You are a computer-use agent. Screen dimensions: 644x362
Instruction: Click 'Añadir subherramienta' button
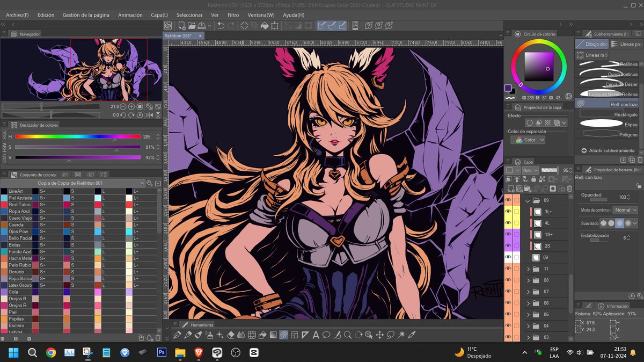click(x=608, y=150)
